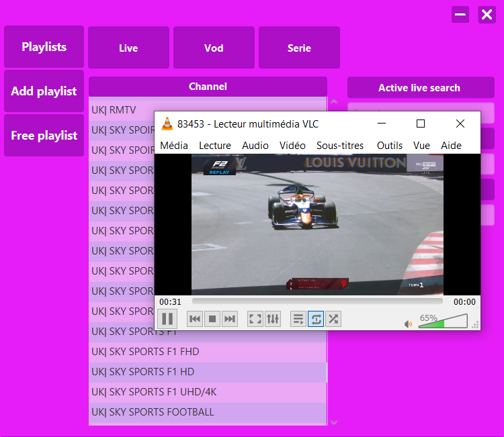Select channel UK| SKY SPORTS F1 UHD/4K
Screen dimensions: 504x437
coord(208,392)
